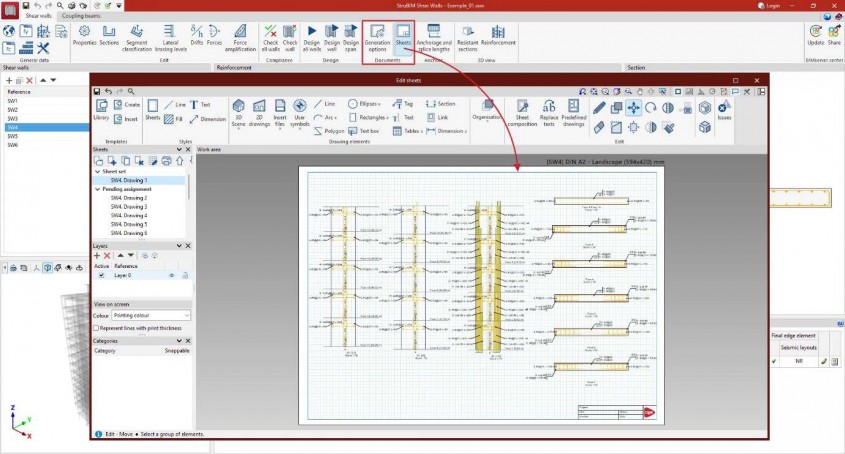Viewport: 845px width, 454px height.
Task: Open Sheets styles in Edit sheets
Action: pyautogui.click(x=153, y=110)
